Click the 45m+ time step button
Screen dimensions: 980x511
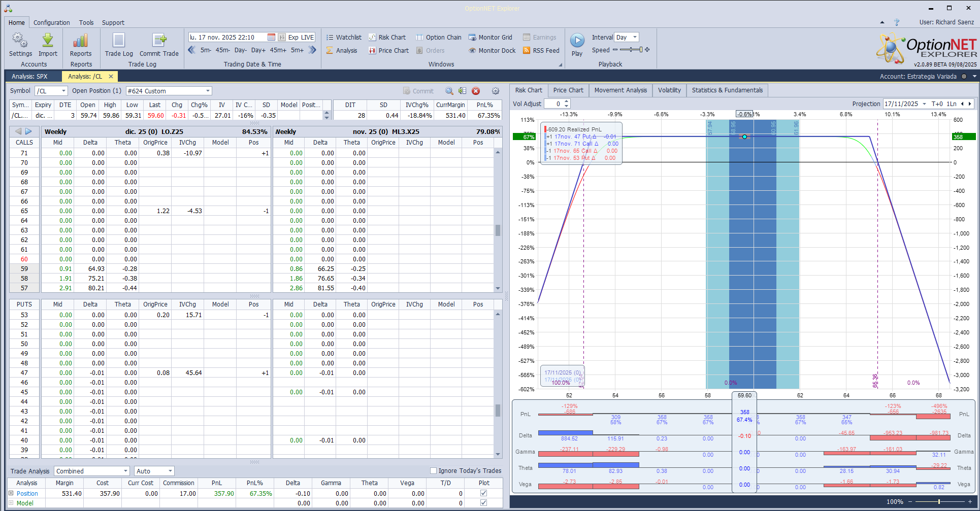(x=278, y=50)
